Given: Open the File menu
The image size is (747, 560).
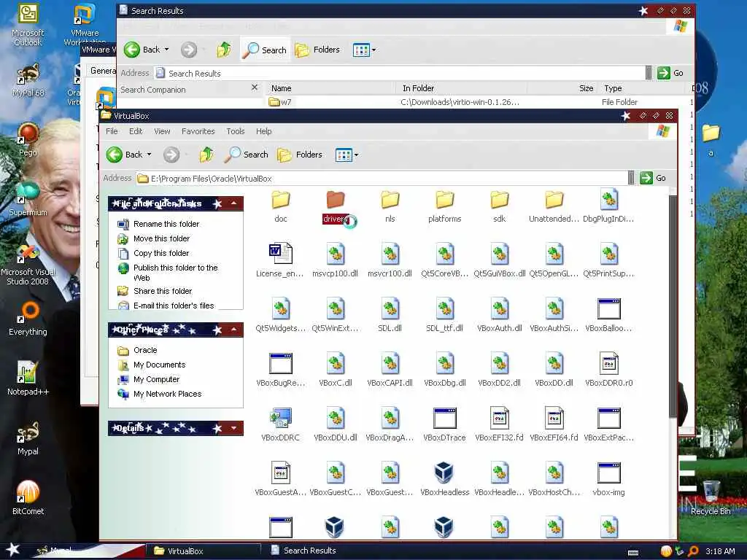Looking at the screenshot, I should 112,131.
